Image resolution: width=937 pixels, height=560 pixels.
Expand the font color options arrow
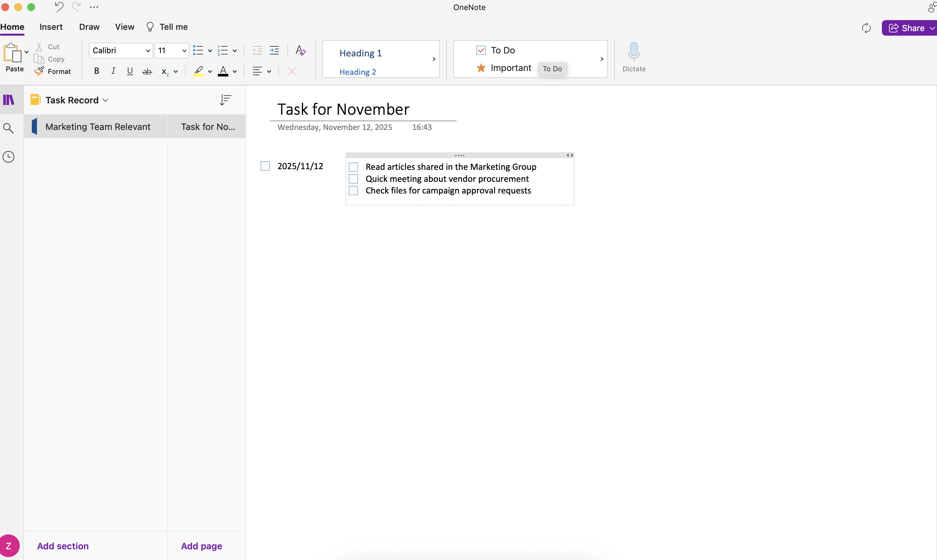click(234, 71)
